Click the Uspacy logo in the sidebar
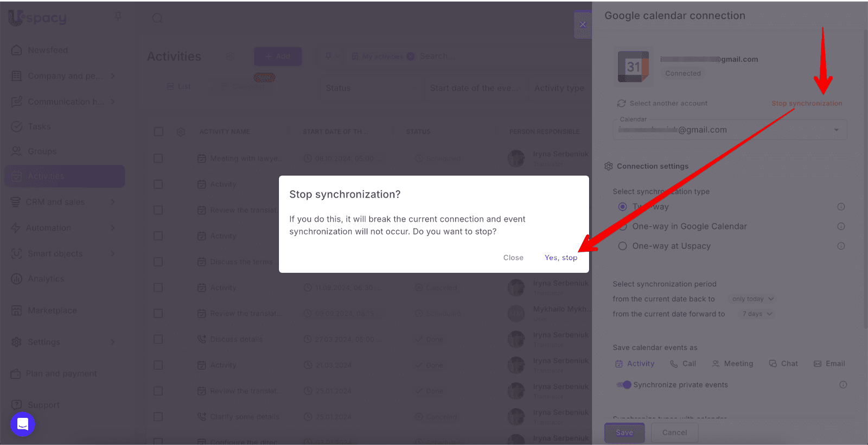 click(37, 17)
